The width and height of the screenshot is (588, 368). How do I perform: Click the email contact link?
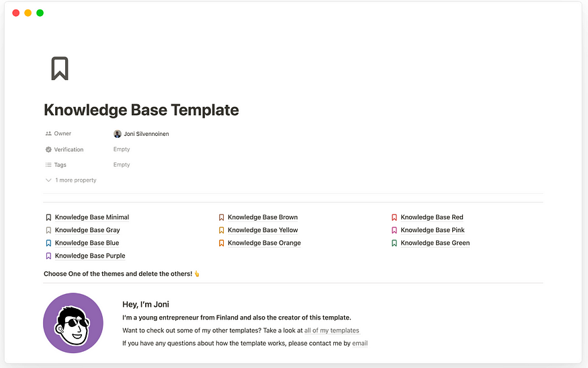360,343
